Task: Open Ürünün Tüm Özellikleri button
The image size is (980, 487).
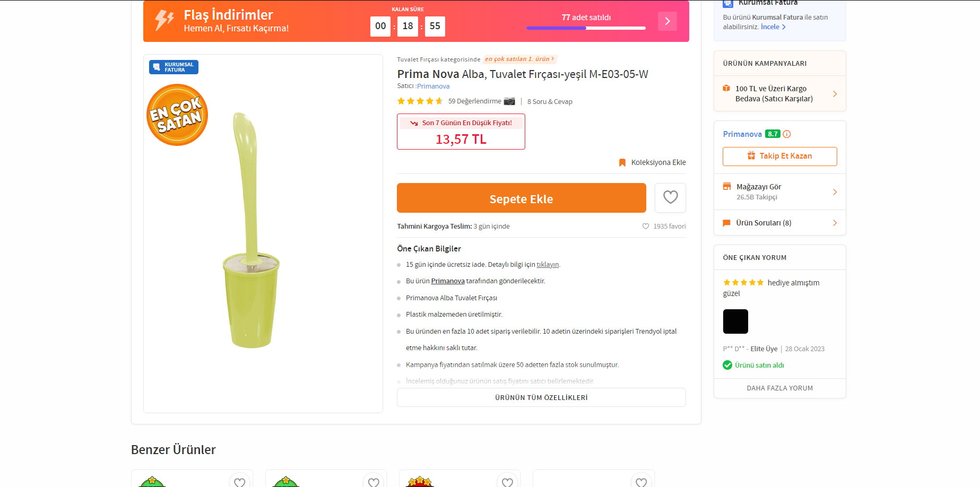Action: (x=541, y=397)
